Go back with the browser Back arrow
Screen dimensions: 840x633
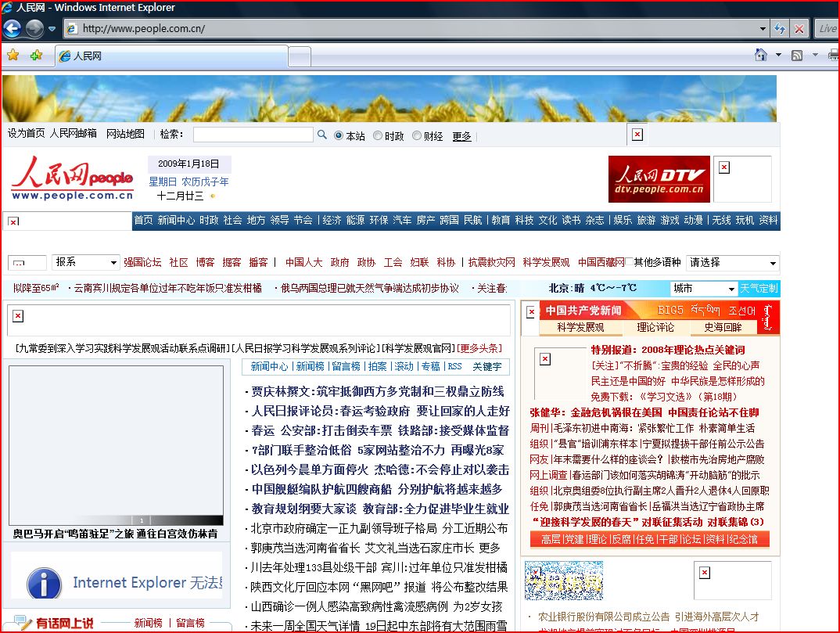click(x=13, y=28)
